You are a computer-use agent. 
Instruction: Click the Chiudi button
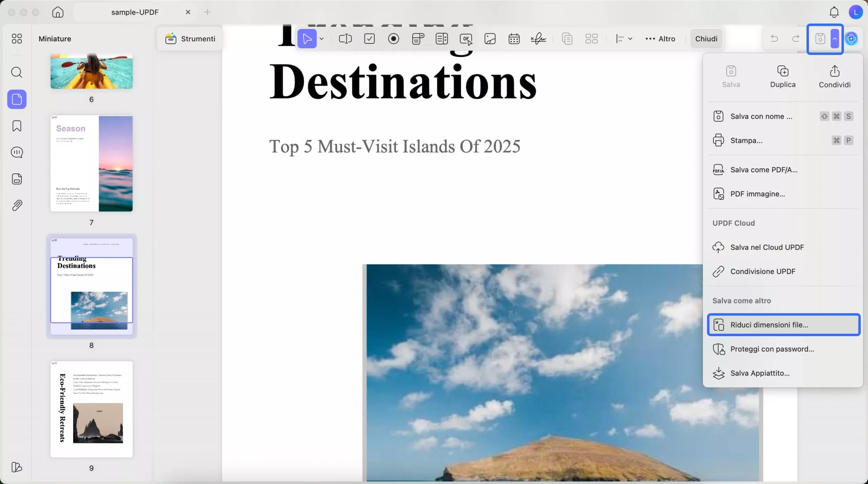pos(706,39)
